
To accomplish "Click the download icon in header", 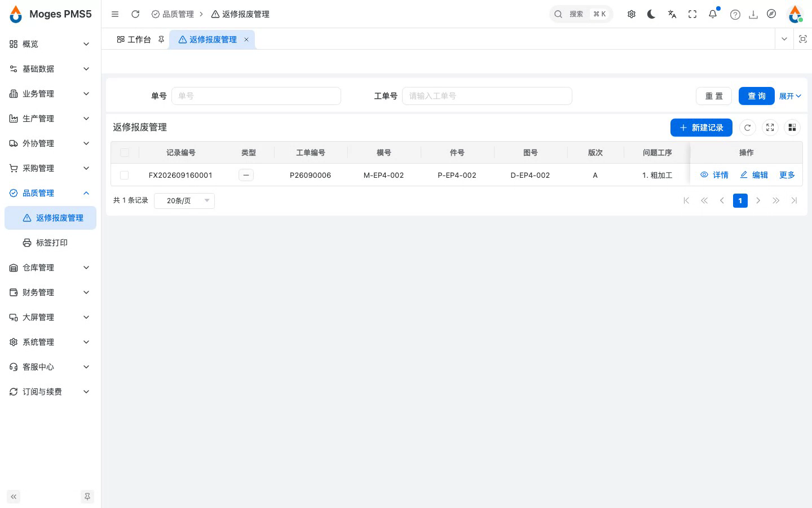I will click(x=753, y=15).
